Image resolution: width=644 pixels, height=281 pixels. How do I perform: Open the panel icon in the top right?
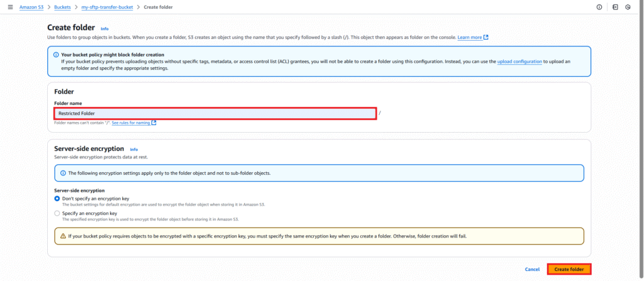[615, 7]
